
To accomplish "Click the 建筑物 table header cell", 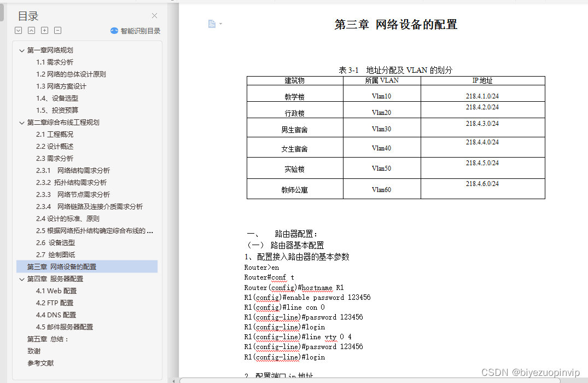I will (295, 80).
